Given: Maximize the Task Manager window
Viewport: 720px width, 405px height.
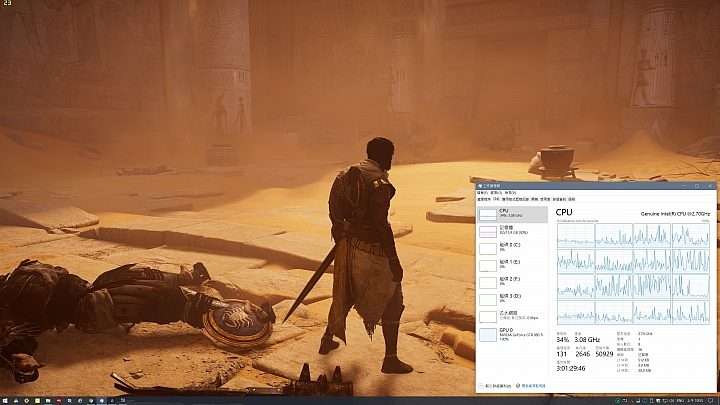Looking at the screenshot, I should point(697,186).
